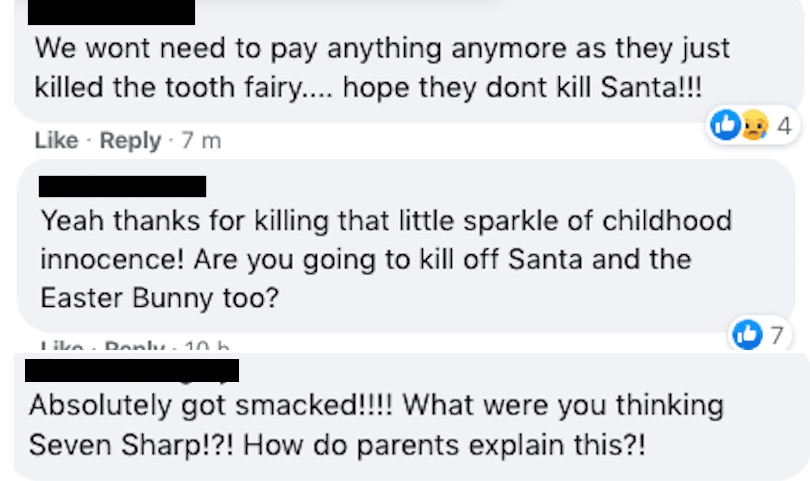
Task: Like the tooth fairy comment
Action: click(56, 141)
